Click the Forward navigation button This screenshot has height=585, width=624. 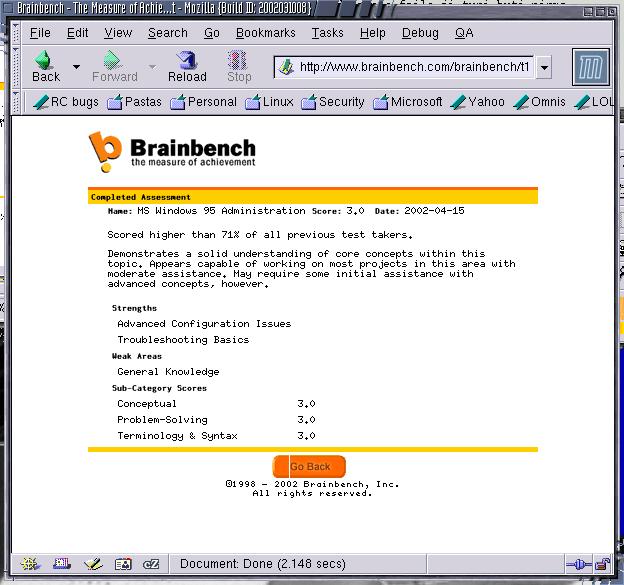(115, 66)
